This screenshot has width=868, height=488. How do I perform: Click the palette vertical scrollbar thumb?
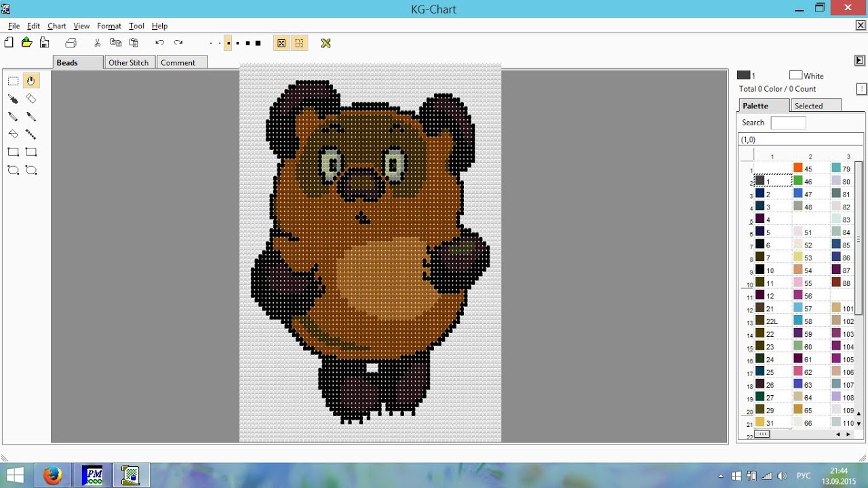[x=859, y=239]
